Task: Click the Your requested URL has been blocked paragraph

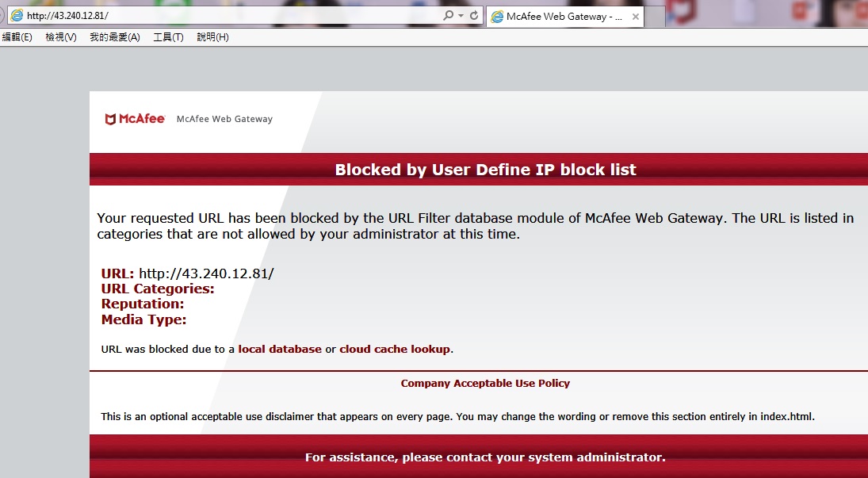Action: click(x=476, y=226)
